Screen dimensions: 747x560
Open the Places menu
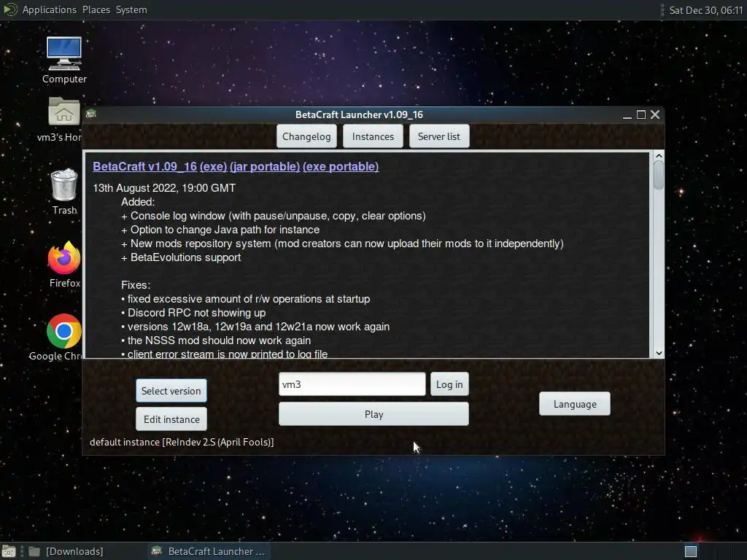(x=96, y=9)
